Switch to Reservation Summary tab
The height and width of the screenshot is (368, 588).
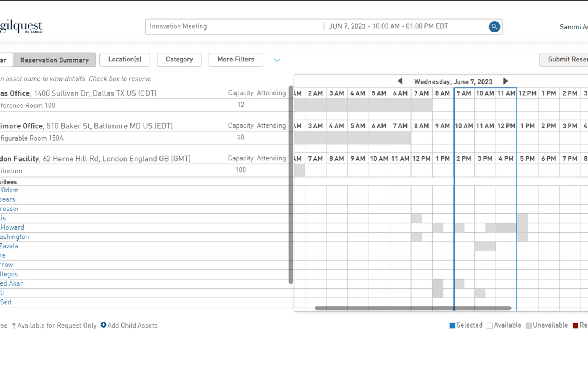(54, 60)
